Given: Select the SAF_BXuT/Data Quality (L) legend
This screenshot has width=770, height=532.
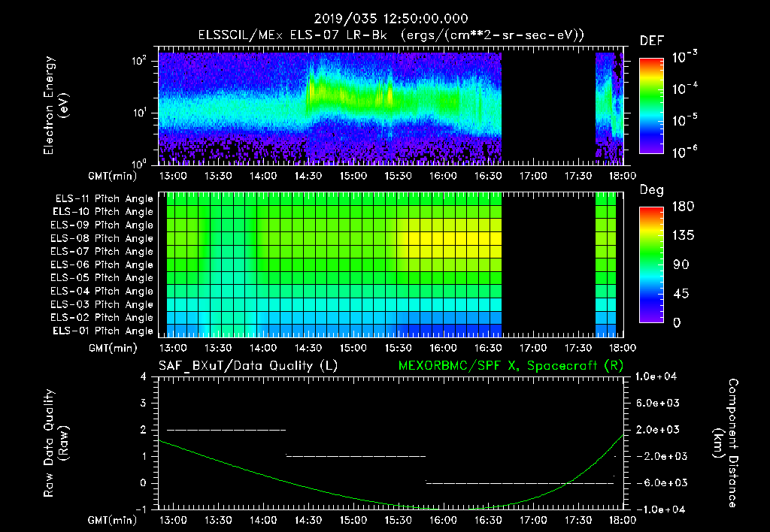Looking at the screenshot, I should point(248,366).
